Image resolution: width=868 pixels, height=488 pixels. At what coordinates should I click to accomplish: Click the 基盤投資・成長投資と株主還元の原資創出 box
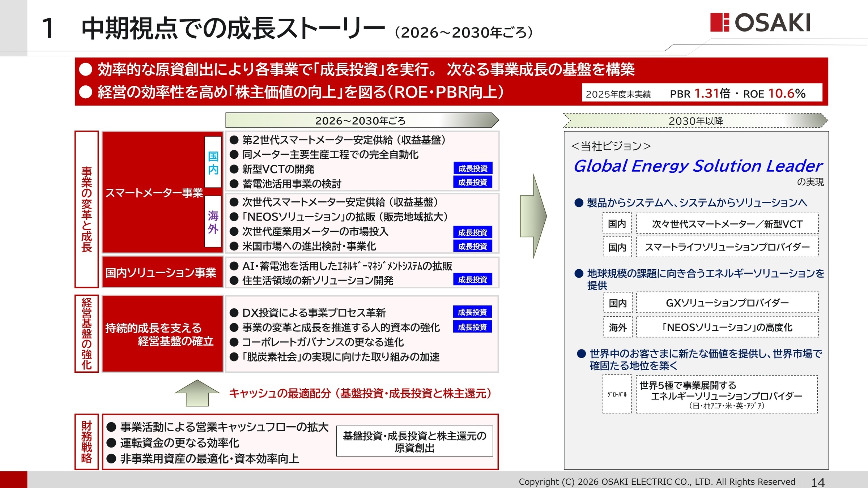point(414,441)
